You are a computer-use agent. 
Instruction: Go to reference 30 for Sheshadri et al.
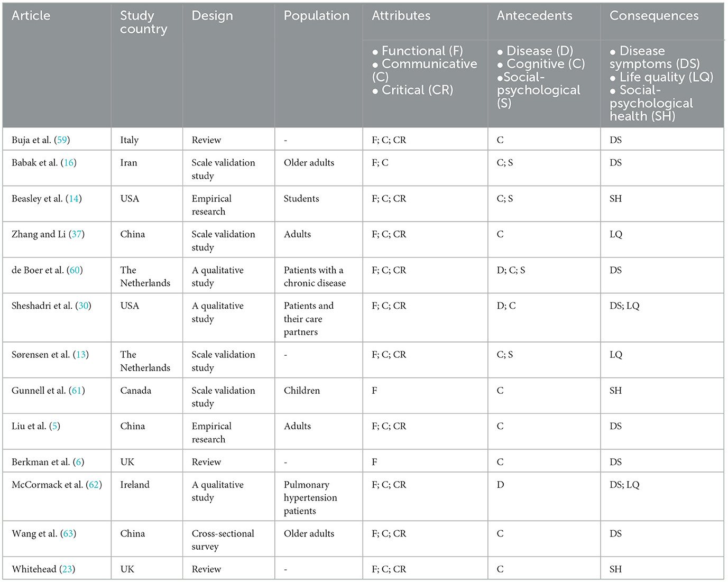84,306
